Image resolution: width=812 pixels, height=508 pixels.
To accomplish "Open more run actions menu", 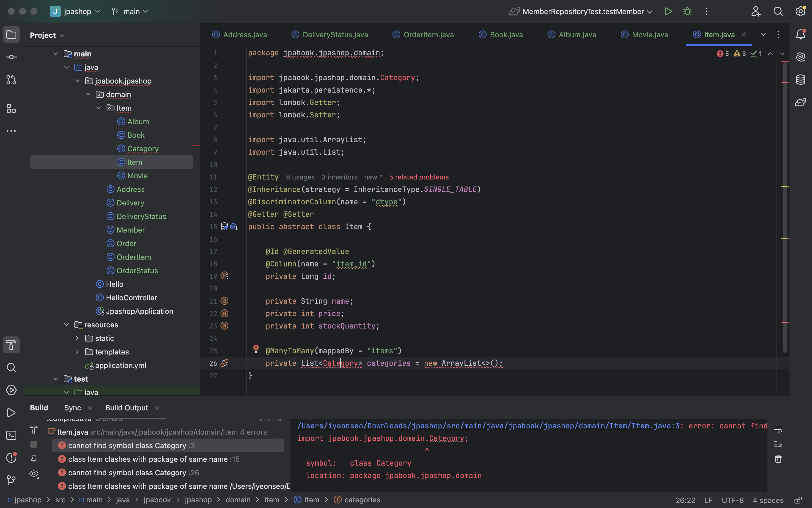I will (x=706, y=11).
